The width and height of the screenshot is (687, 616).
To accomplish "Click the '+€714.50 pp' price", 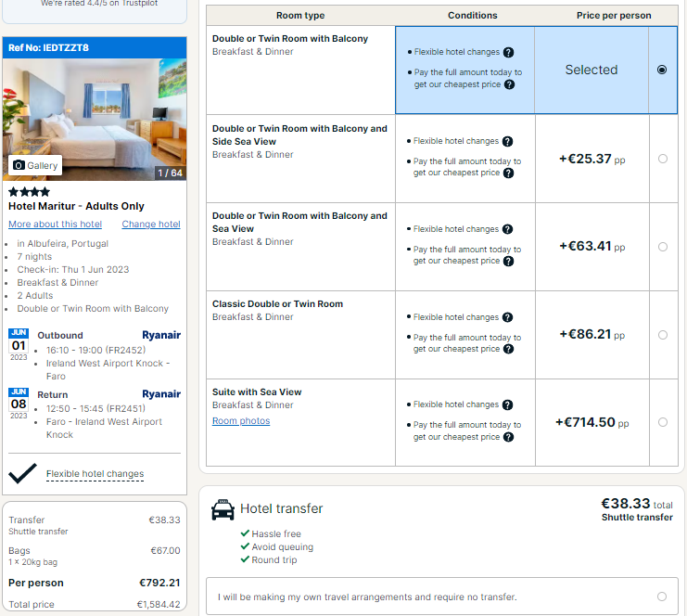I will pos(592,423).
